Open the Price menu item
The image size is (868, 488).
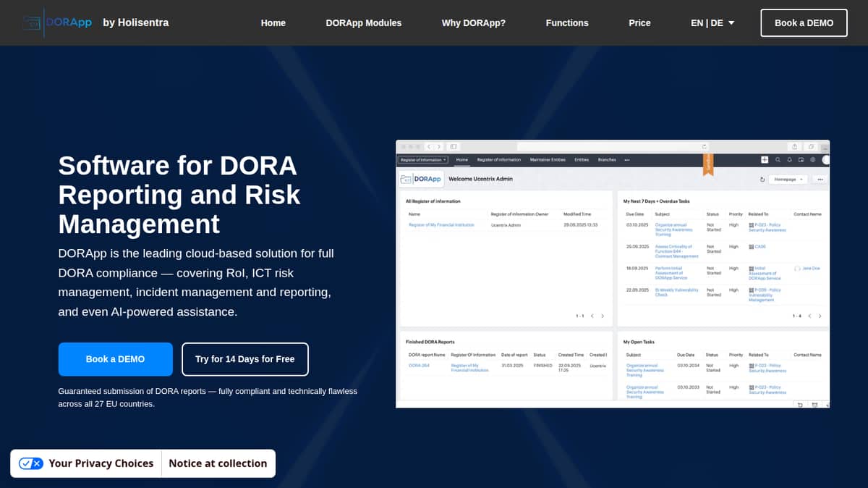[639, 22]
